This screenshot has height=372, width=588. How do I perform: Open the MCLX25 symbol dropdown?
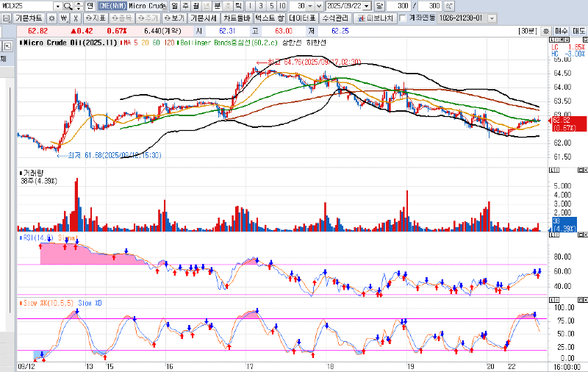(x=57, y=5)
